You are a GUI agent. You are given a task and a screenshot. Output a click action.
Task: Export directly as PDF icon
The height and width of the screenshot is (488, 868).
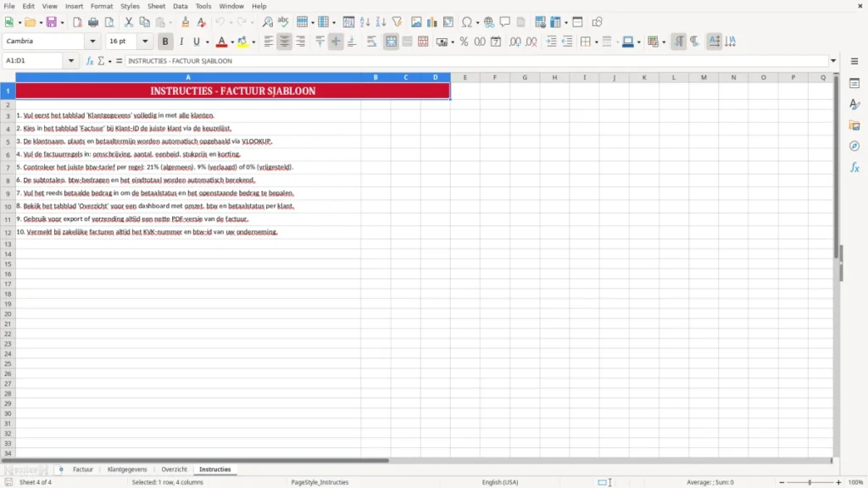tap(77, 22)
